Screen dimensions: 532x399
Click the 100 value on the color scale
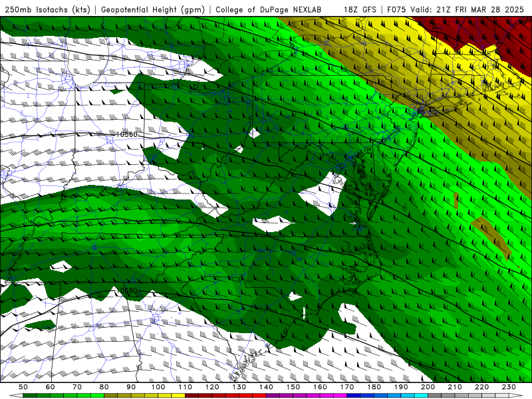158,387
